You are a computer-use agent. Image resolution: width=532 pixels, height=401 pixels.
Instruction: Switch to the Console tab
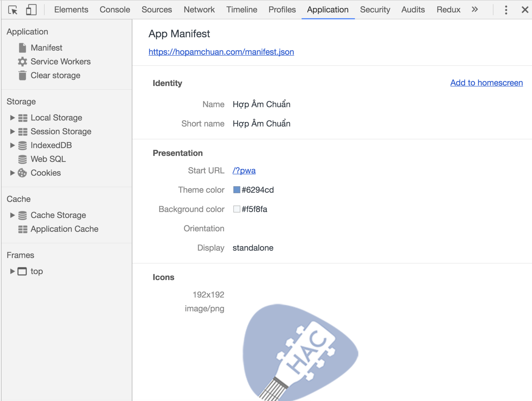click(115, 10)
